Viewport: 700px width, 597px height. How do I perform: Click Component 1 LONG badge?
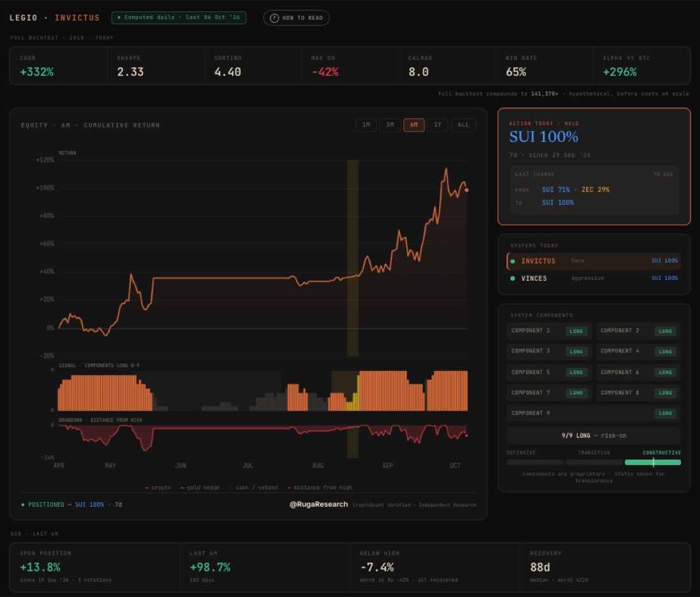tap(576, 331)
